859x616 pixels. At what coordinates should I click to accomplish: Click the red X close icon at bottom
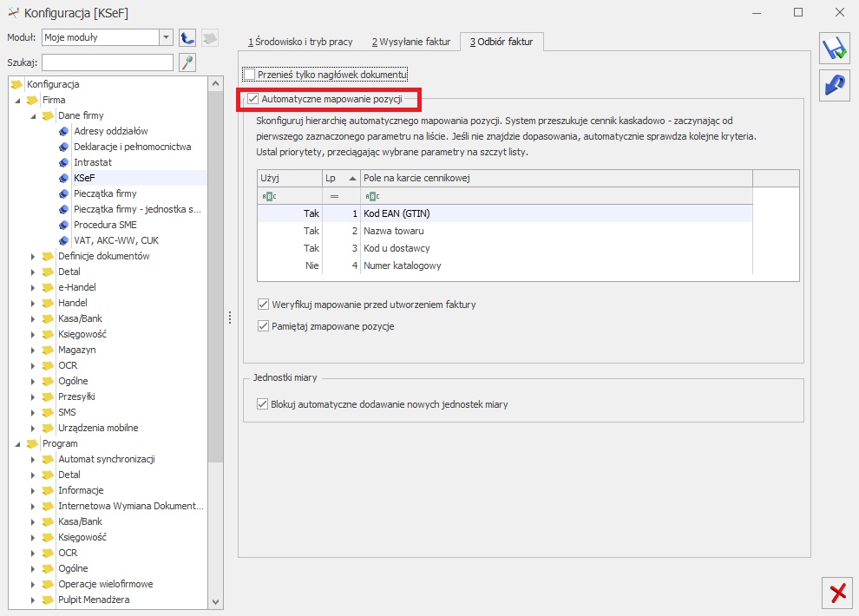837,593
